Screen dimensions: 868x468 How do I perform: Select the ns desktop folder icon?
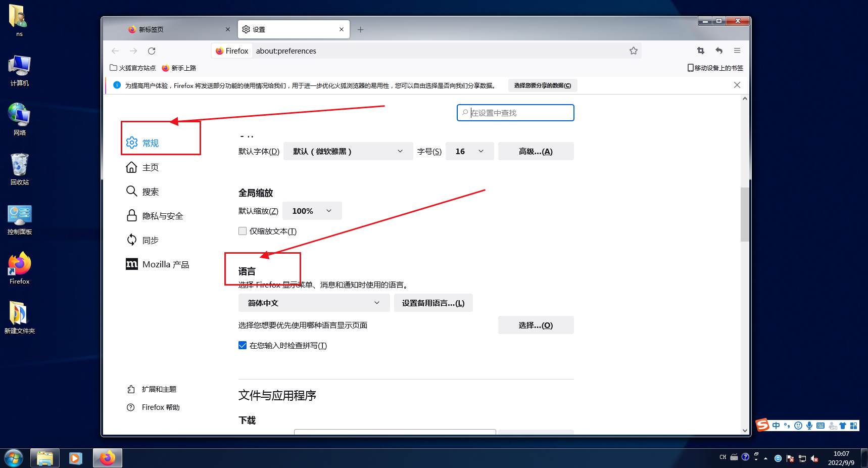coord(19,20)
